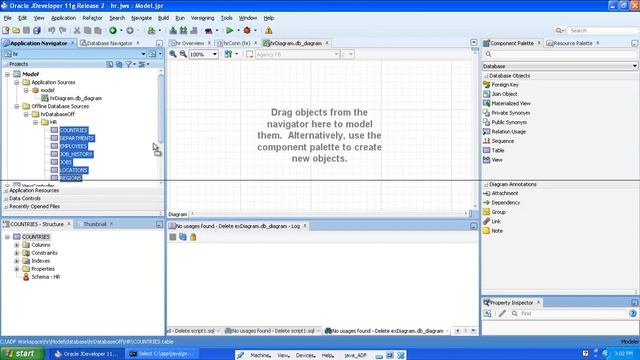Screen dimensions: 640x360
Task: Click the Devices menu in VM toolbar
Action: click(x=305, y=356)
